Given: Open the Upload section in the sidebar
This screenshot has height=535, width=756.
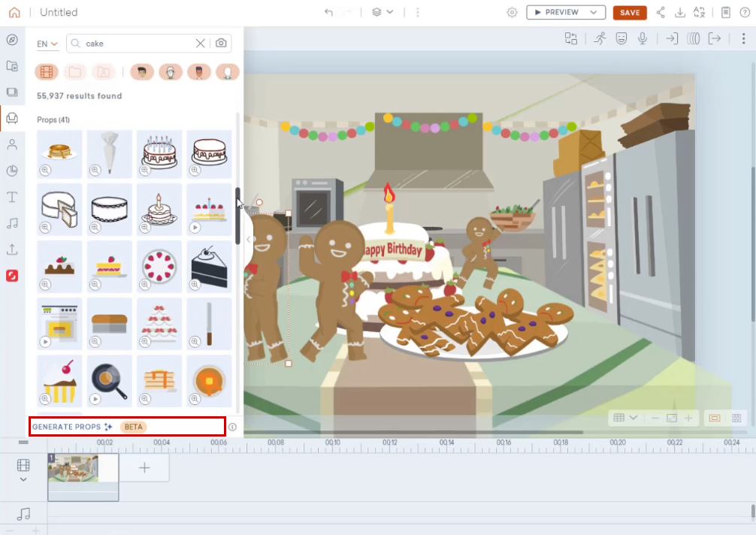Looking at the screenshot, I should point(13,249).
